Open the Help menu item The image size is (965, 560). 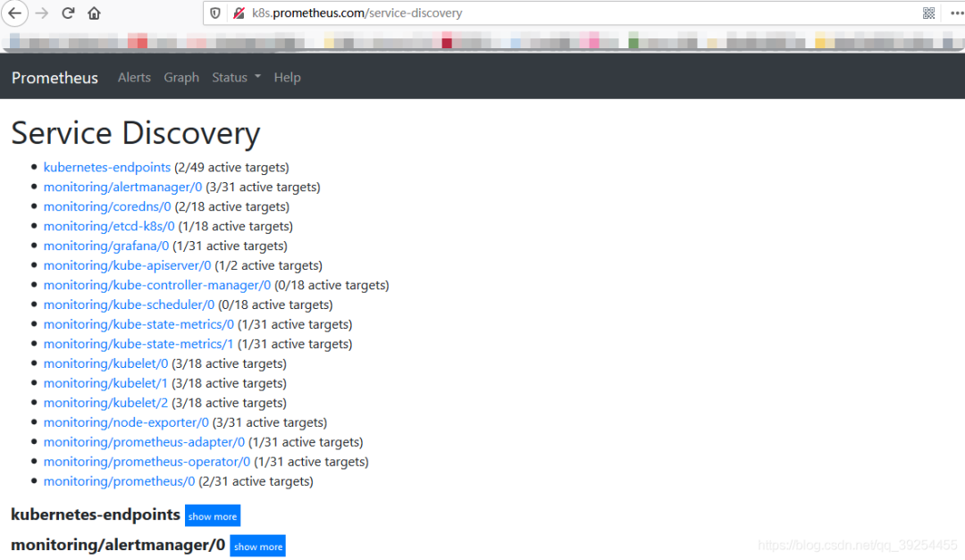288,78
